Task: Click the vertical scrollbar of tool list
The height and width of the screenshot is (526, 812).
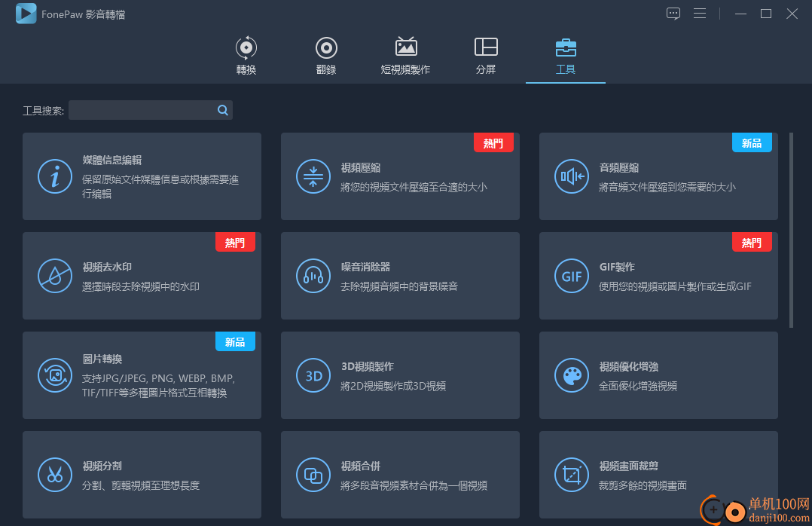Action: (x=791, y=230)
